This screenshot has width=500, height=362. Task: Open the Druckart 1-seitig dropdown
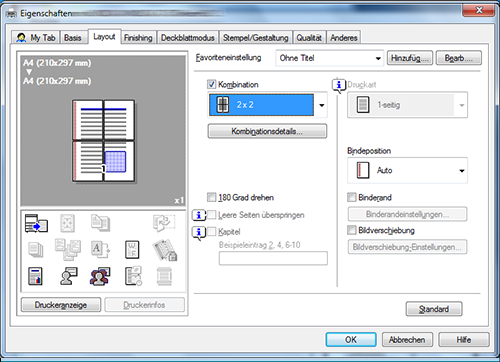pos(407,105)
